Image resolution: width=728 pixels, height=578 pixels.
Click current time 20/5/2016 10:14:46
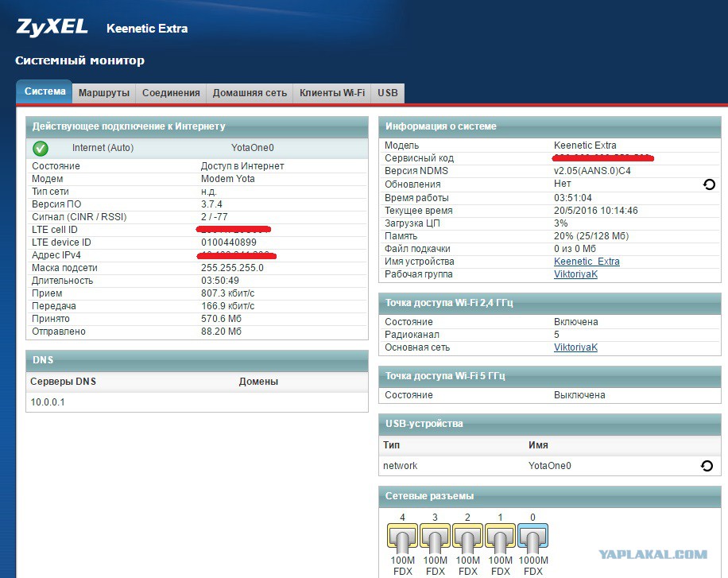[x=596, y=211]
